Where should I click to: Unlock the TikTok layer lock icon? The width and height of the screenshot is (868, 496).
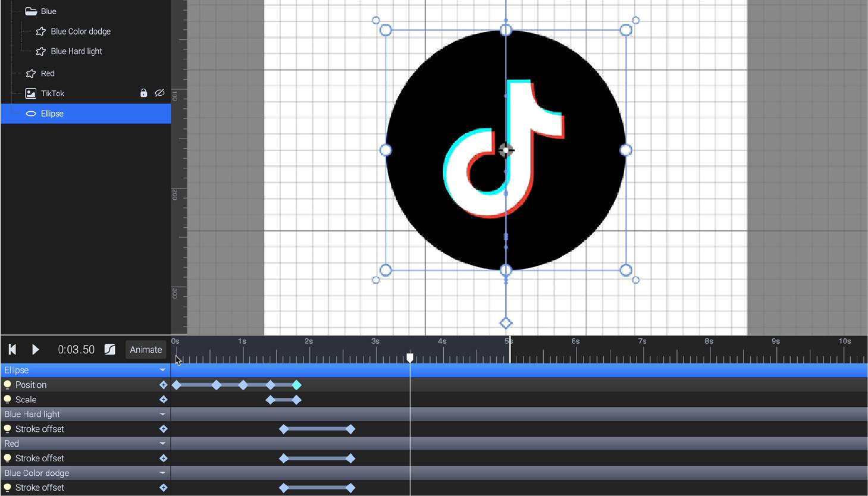(x=143, y=93)
